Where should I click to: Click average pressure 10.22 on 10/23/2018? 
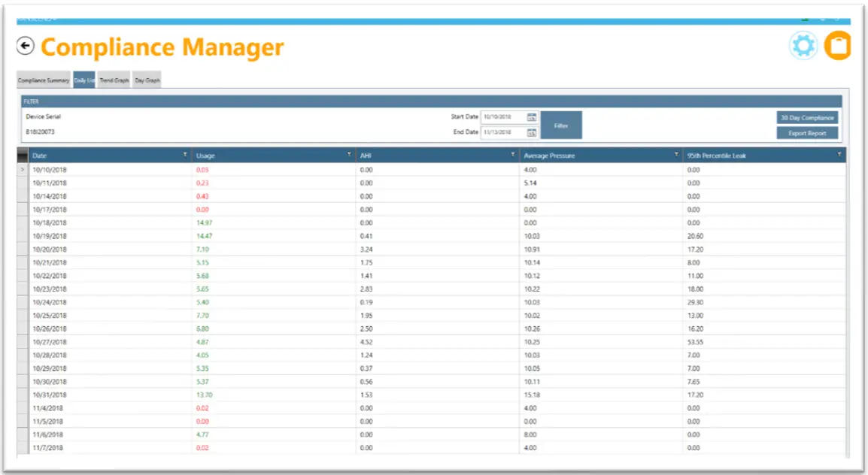pos(532,289)
